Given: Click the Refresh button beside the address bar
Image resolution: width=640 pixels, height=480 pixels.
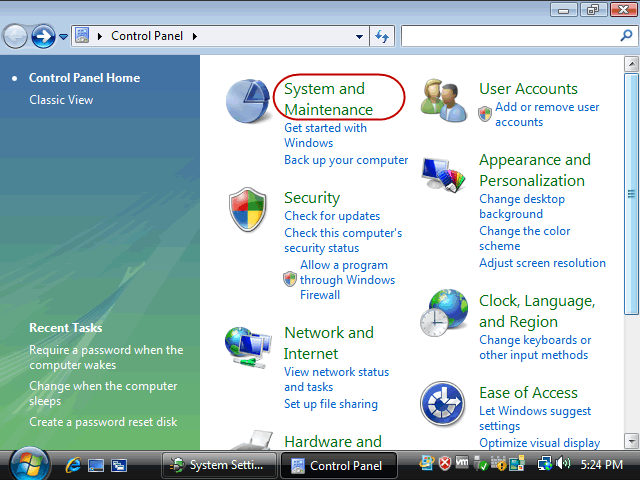Looking at the screenshot, I should tap(382, 36).
